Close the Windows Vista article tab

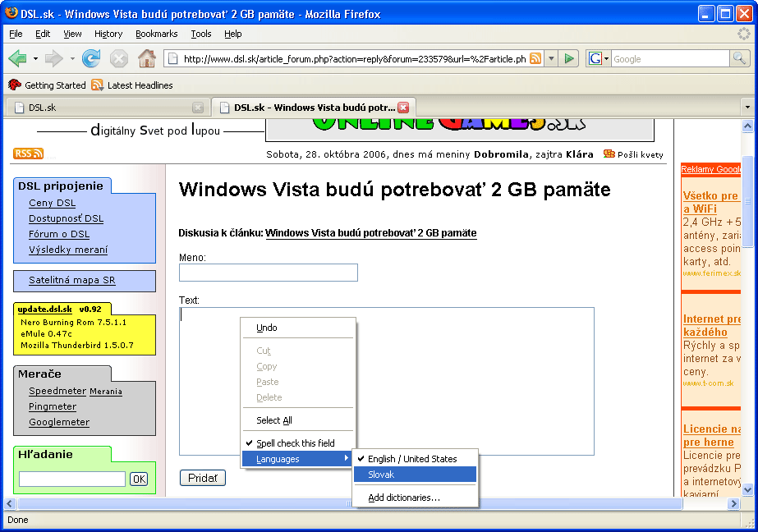[x=403, y=108]
